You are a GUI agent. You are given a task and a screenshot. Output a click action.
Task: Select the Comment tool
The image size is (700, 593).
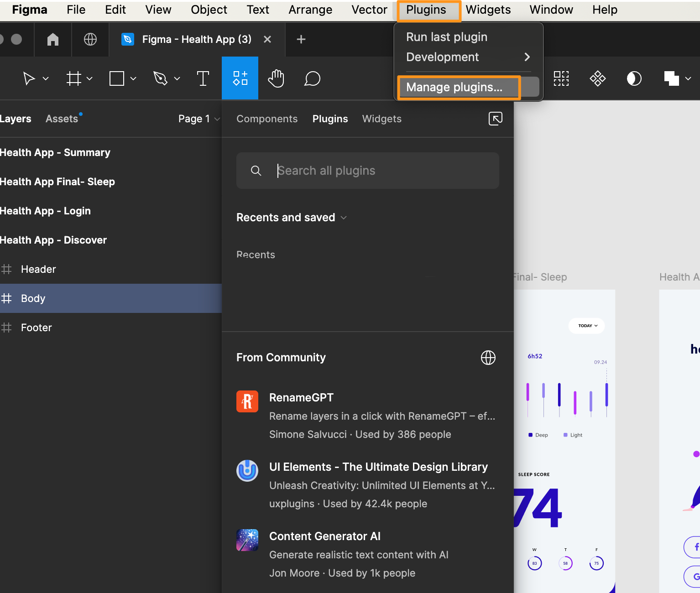coord(312,78)
